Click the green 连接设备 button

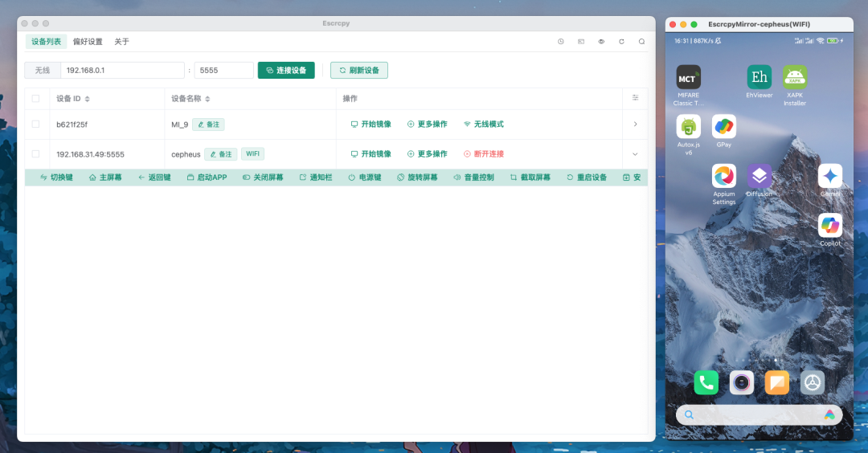(286, 71)
